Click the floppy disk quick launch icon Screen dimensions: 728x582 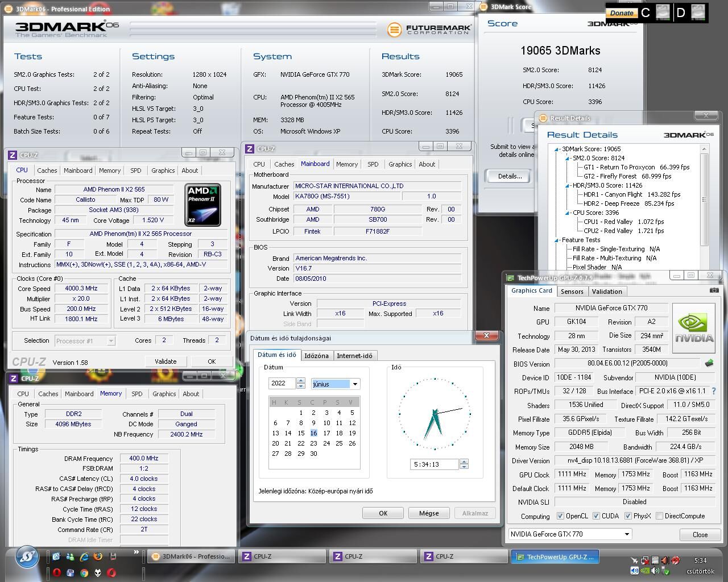[113, 556]
